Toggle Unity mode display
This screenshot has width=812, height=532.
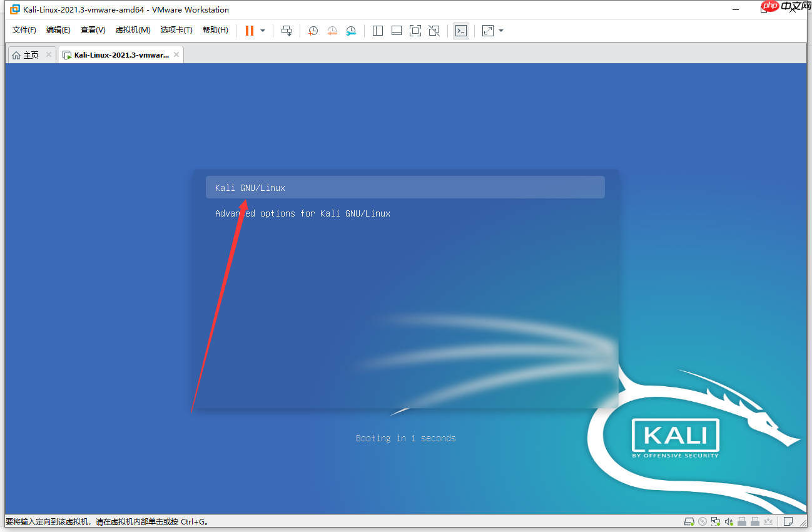click(x=434, y=30)
